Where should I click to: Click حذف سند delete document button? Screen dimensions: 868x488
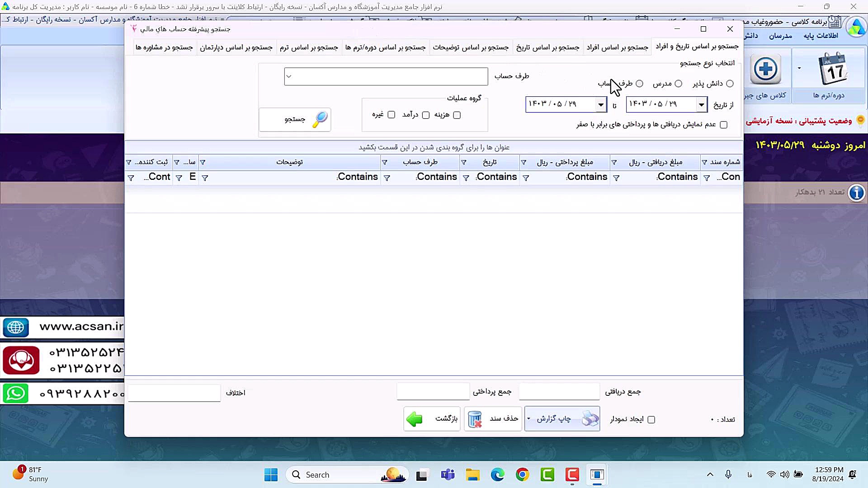493,419
